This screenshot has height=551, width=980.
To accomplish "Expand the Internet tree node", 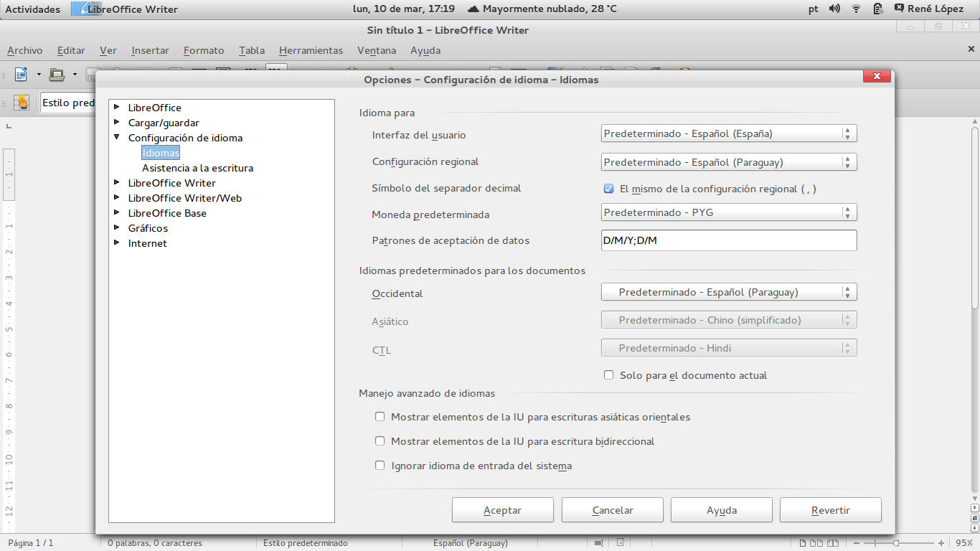I will [117, 242].
